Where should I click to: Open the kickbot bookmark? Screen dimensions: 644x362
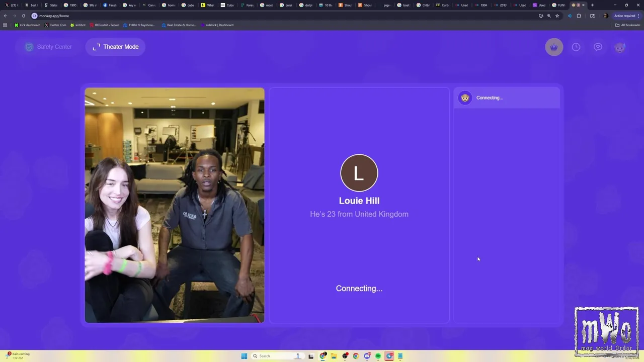coord(78,25)
